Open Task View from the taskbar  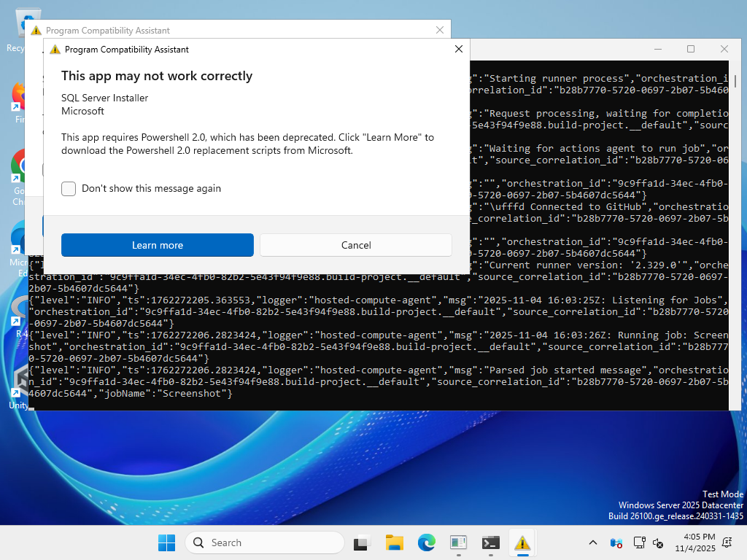pyautogui.click(x=362, y=542)
